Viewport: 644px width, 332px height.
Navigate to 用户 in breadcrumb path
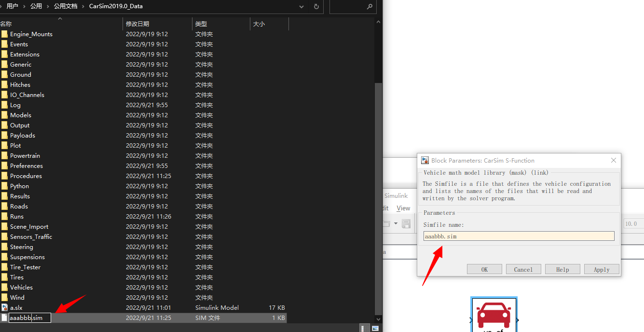click(x=13, y=6)
